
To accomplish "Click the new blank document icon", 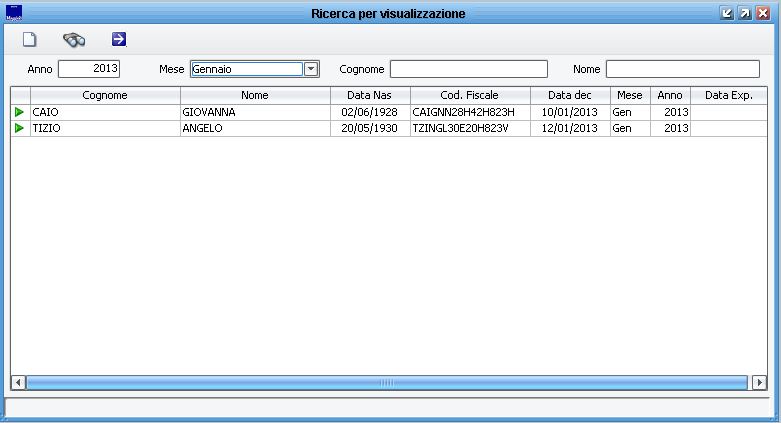I will (x=29, y=40).
